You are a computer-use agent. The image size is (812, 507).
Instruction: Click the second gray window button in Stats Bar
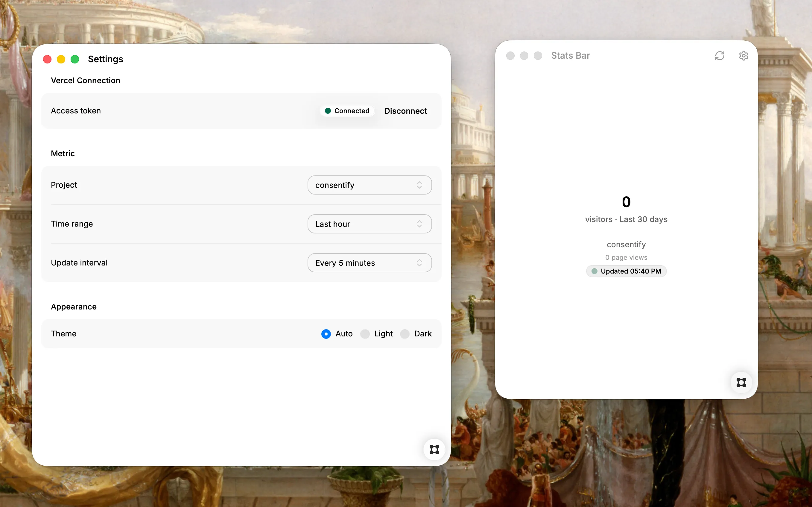pos(524,56)
